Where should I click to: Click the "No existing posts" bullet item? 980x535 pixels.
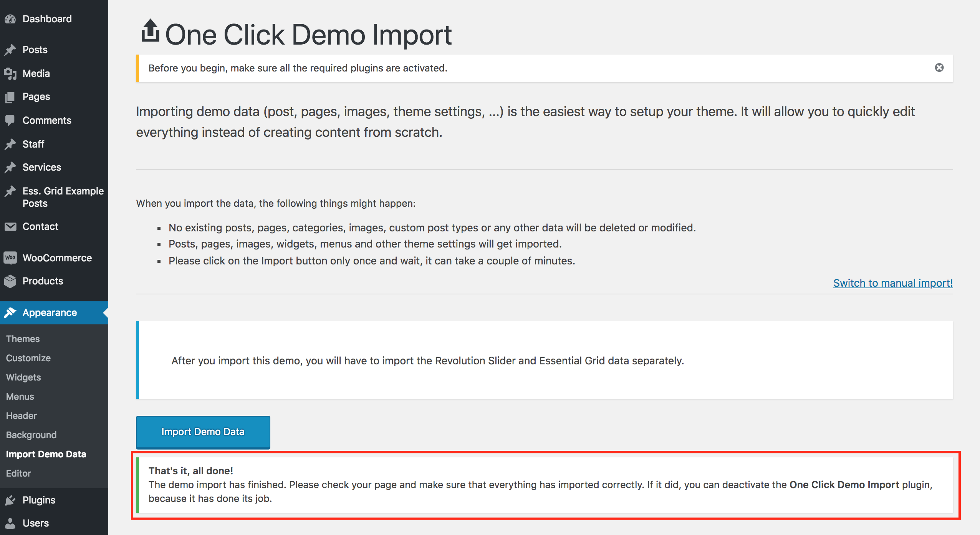pyautogui.click(x=432, y=228)
